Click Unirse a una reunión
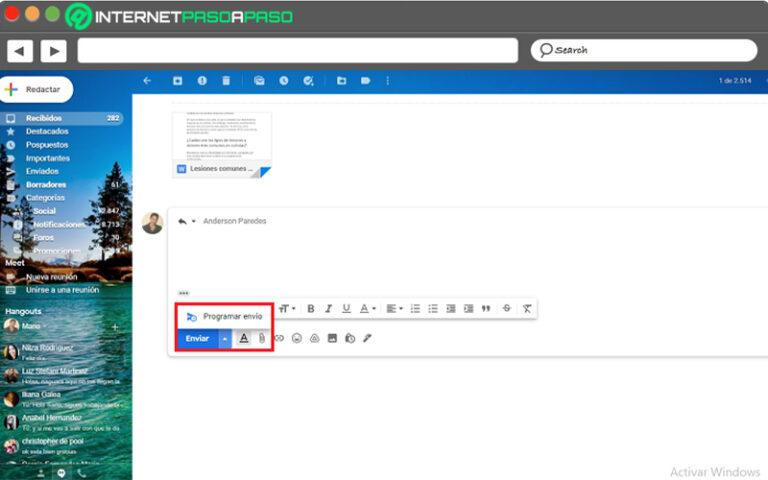Image resolution: width=768 pixels, height=480 pixels. [62, 290]
